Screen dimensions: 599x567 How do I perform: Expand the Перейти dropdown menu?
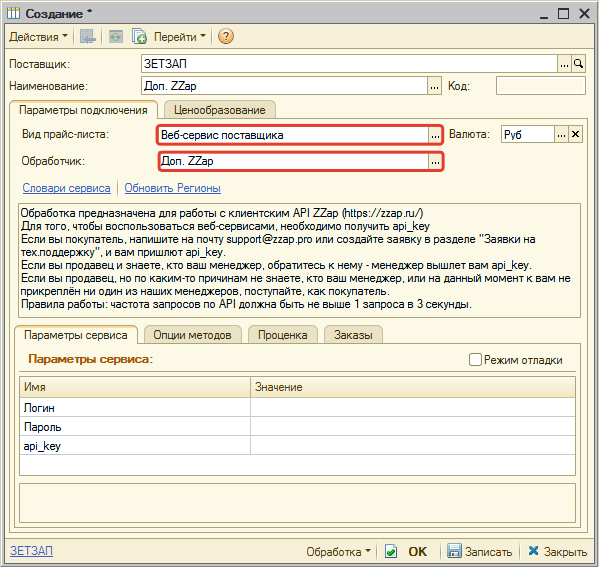pyautogui.click(x=180, y=37)
